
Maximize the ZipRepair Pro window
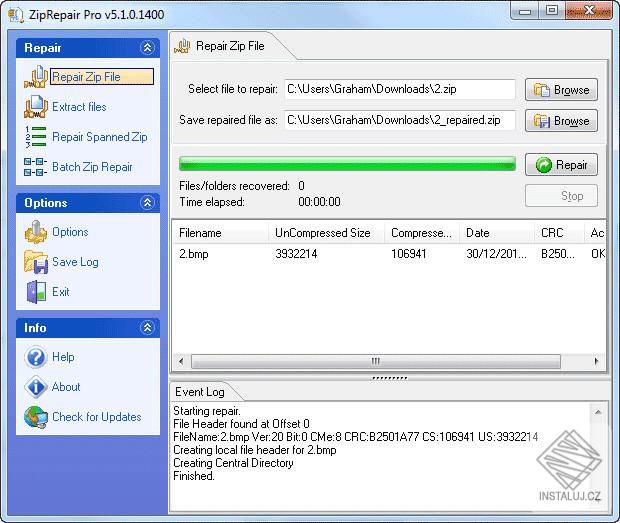[x=552, y=11]
